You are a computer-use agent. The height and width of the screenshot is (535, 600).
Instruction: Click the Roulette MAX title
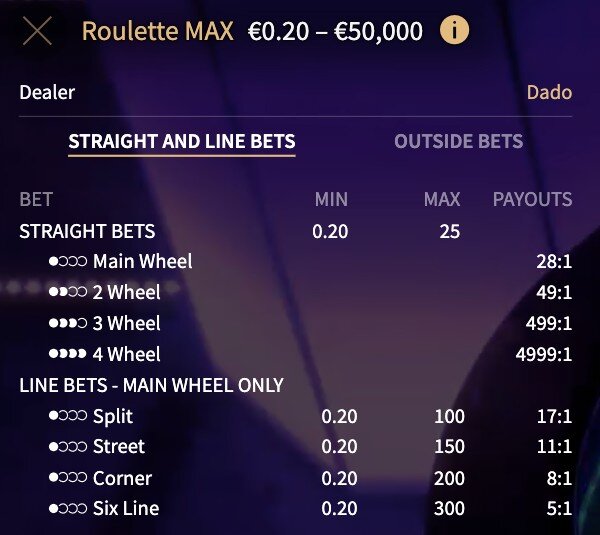tap(158, 31)
